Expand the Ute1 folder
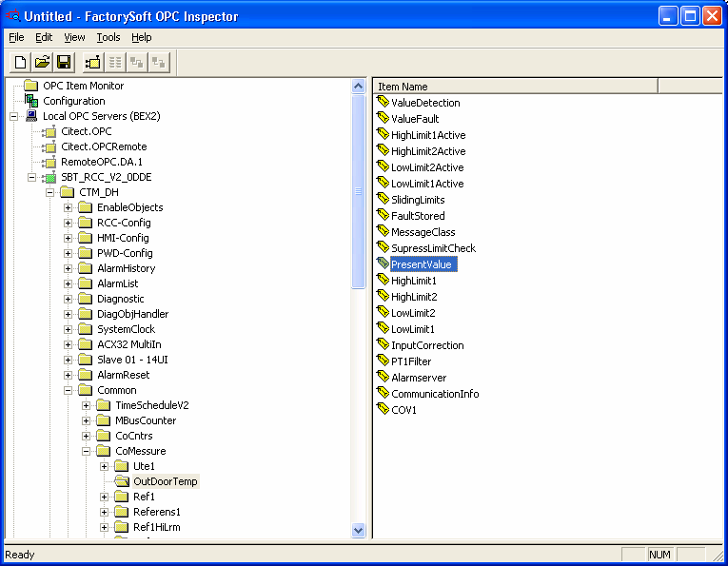 pyautogui.click(x=104, y=466)
